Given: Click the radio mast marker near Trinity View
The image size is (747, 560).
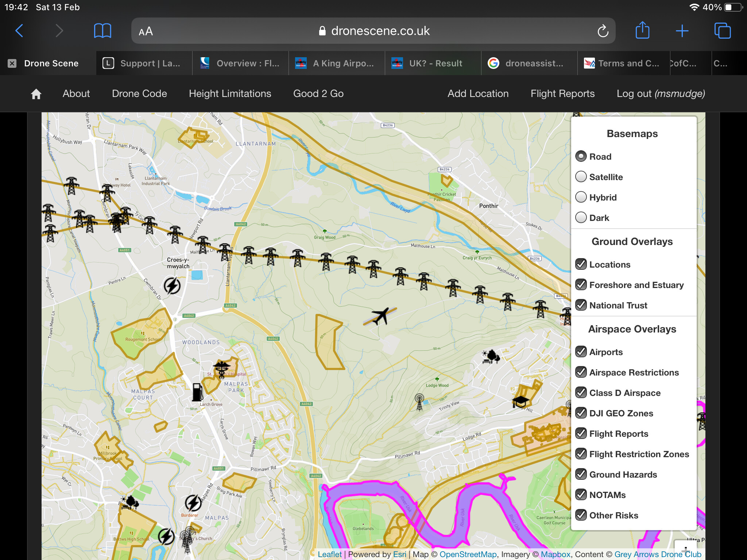Looking at the screenshot, I should (x=419, y=402).
